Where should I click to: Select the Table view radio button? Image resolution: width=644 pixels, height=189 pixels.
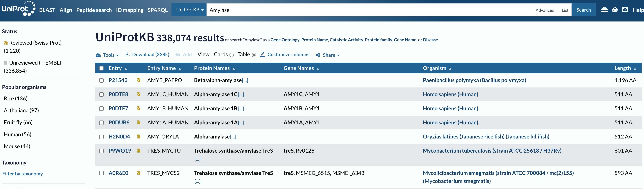254,55
